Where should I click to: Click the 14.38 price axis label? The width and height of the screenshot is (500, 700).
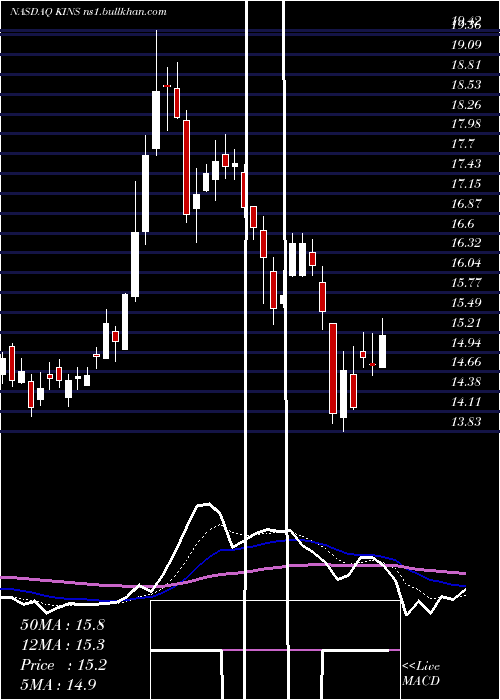coord(466,382)
